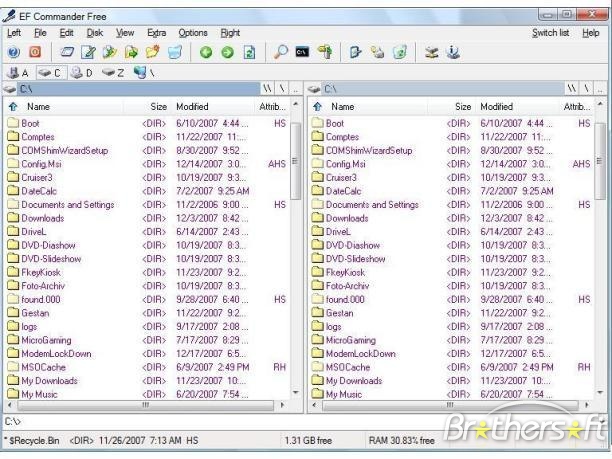Click left panel vertical scrollbar down arrow
Screen dimensions: 612x459
(296, 393)
